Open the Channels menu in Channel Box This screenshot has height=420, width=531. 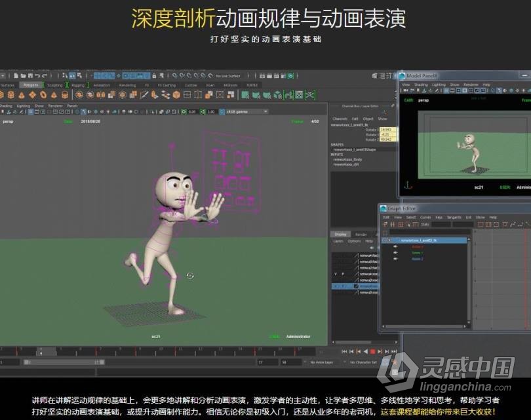340,119
